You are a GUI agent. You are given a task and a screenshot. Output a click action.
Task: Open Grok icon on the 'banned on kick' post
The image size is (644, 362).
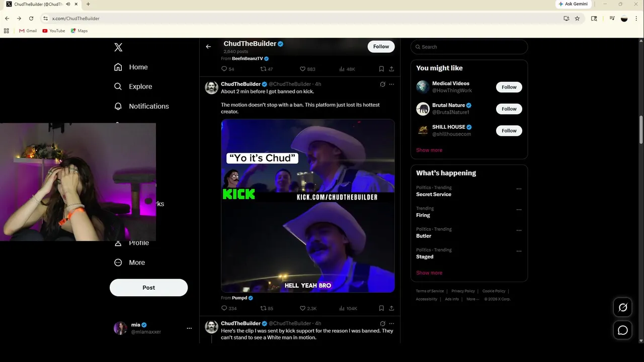[382, 84]
